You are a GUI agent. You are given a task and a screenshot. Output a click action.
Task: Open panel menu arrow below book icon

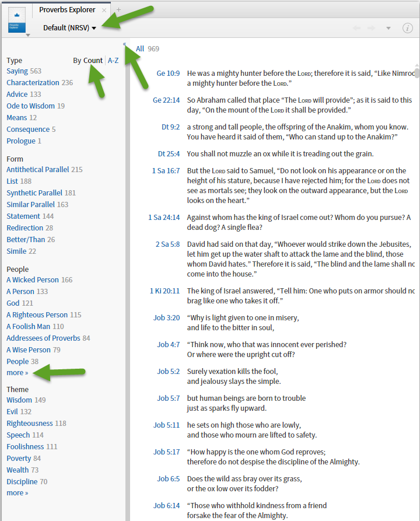28,35
